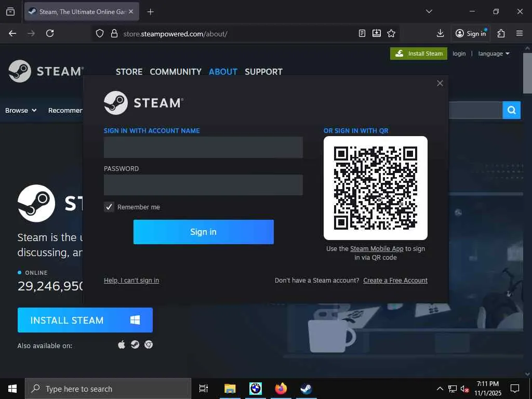Open the language dropdown
Viewport: 532px width, 399px height.
(x=494, y=54)
